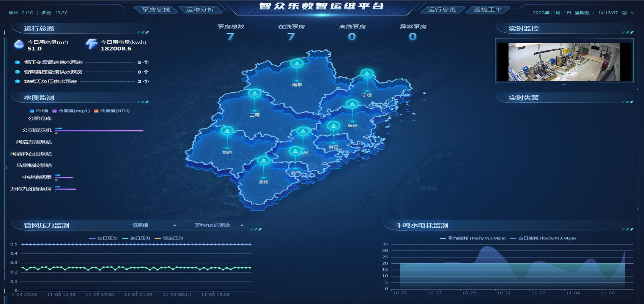This screenshot has width=644, height=304.
Task: Switch to the 运维分析 tab
Action: click(x=200, y=9)
